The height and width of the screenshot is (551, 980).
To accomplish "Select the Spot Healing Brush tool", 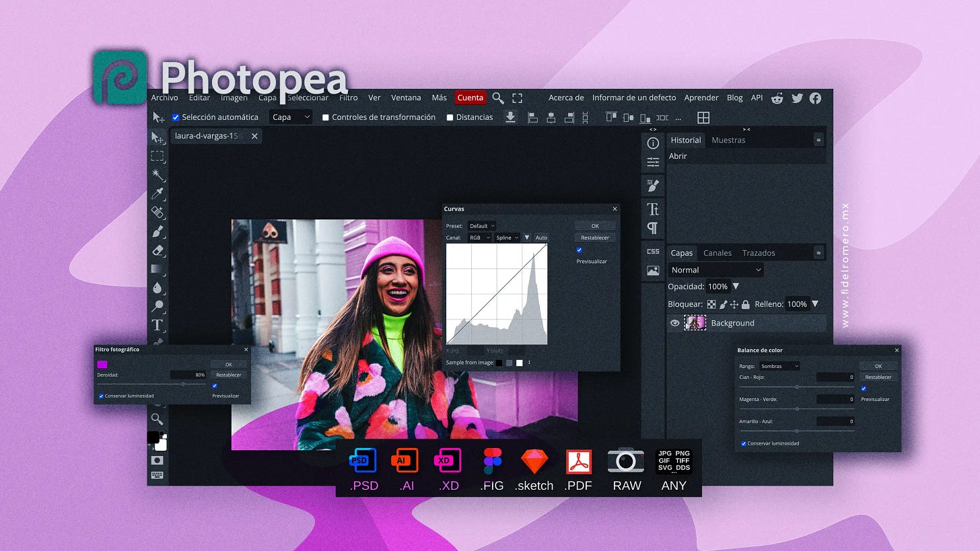I will tap(157, 213).
